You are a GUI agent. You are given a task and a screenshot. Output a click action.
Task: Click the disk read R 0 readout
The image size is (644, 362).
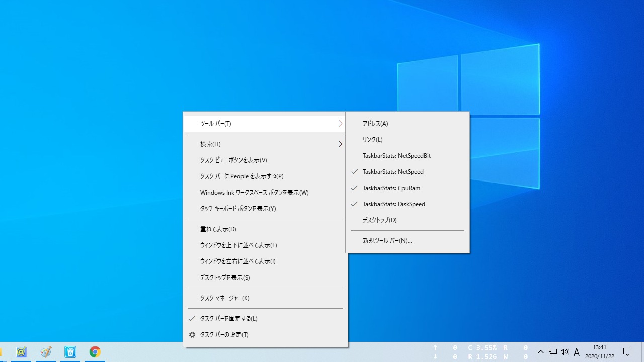(x=516, y=347)
